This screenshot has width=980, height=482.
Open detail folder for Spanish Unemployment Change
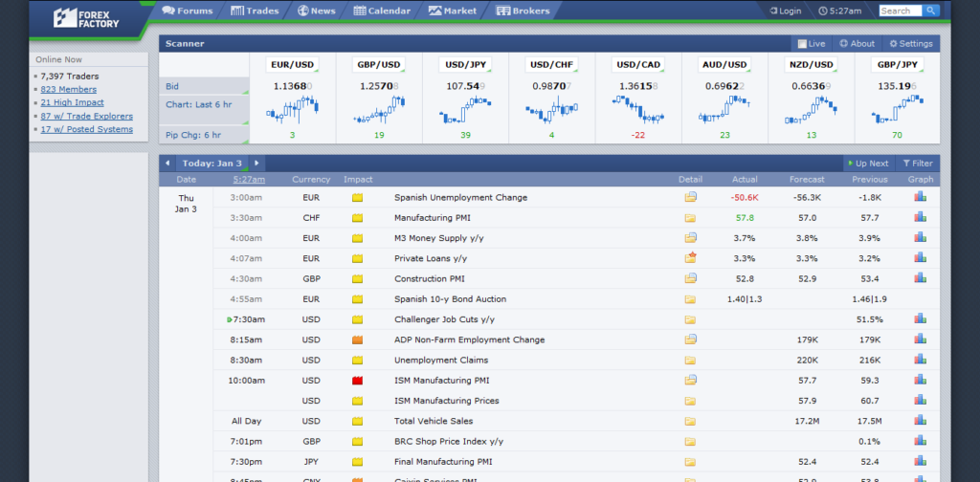point(690,197)
